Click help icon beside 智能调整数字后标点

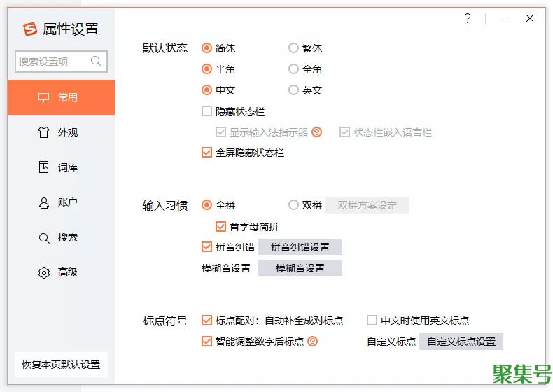tap(313, 342)
